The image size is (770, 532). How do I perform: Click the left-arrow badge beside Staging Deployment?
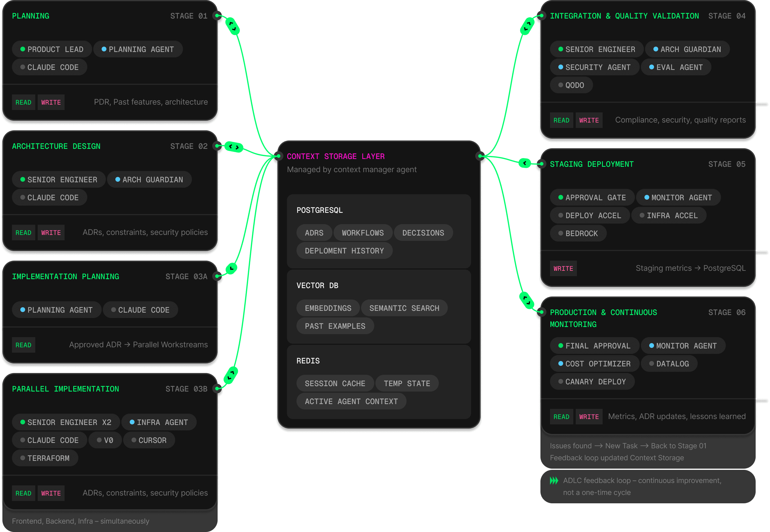pyautogui.click(x=525, y=163)
